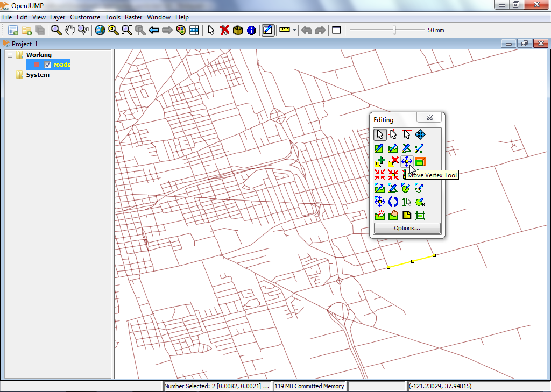
Task: Select the Insert Vertex tool
Action: tap(379, 161)
